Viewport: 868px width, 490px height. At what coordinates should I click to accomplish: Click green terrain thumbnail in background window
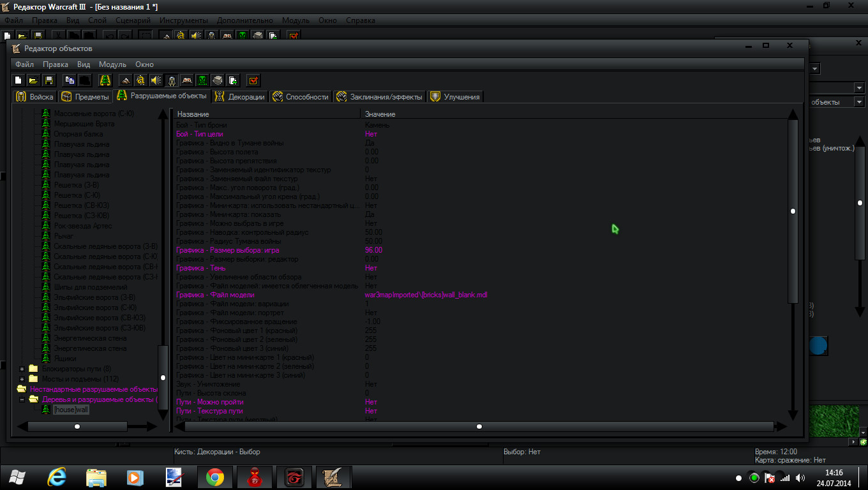(x=834, y=420)
